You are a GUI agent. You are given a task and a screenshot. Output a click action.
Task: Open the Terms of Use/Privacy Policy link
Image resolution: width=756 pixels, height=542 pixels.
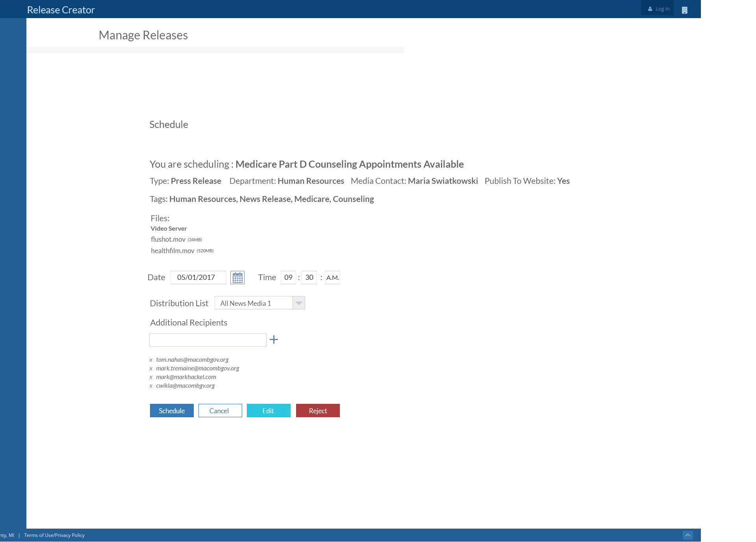click(x=54, y=535)
